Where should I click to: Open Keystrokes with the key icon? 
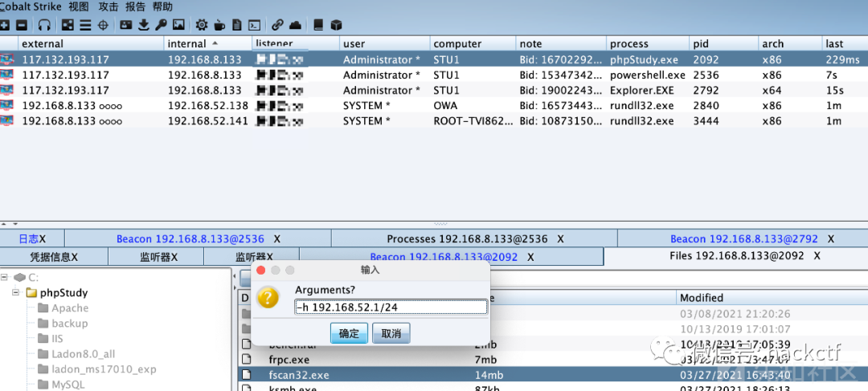pos(161,25)
